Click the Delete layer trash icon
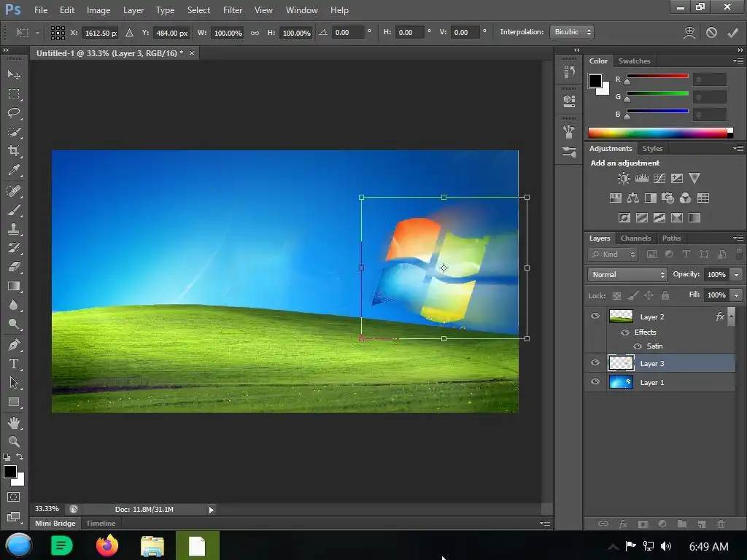Image resolution: width=747 pixels, height=560 pixels. click(721, 524)
